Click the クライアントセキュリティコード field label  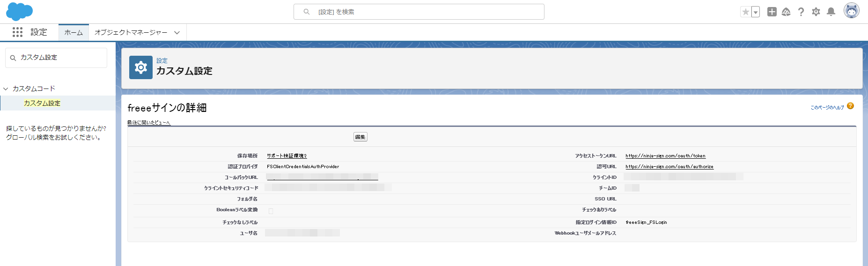coord(231,188)
